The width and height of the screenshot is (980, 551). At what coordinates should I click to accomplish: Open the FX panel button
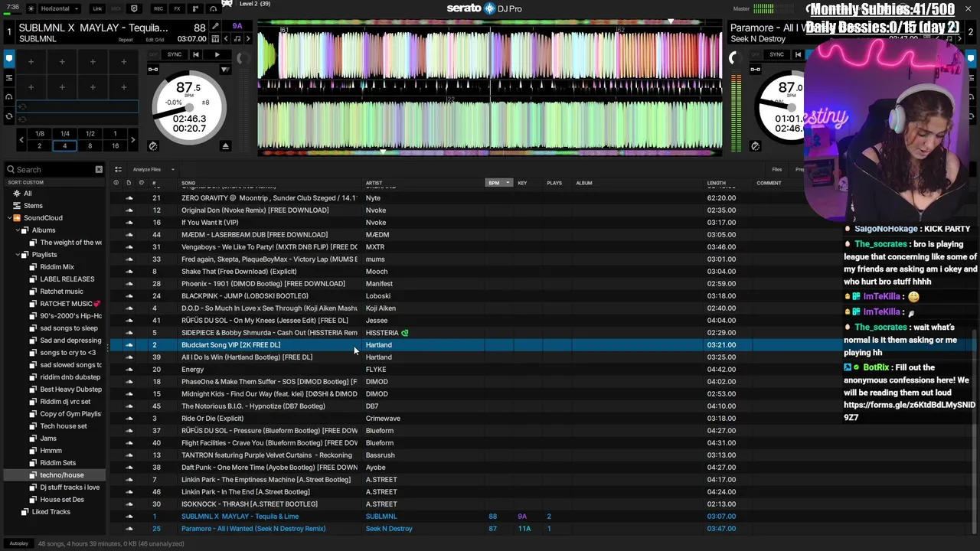[x=177, y=8]
